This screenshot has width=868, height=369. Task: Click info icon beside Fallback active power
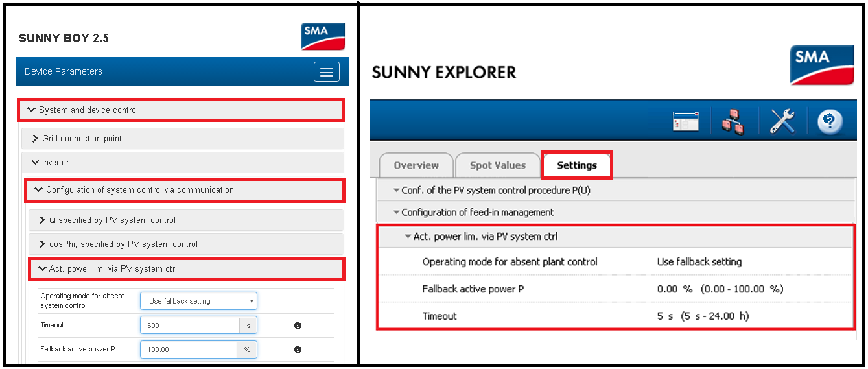tap(298, 350)
